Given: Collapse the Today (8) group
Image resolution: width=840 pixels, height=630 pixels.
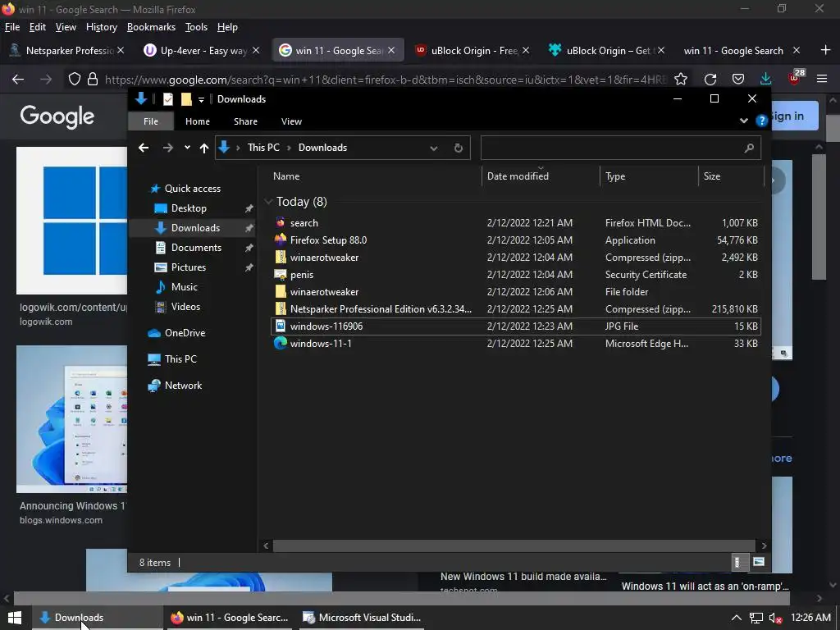Looking at the screenshot, I should point(268,202).
